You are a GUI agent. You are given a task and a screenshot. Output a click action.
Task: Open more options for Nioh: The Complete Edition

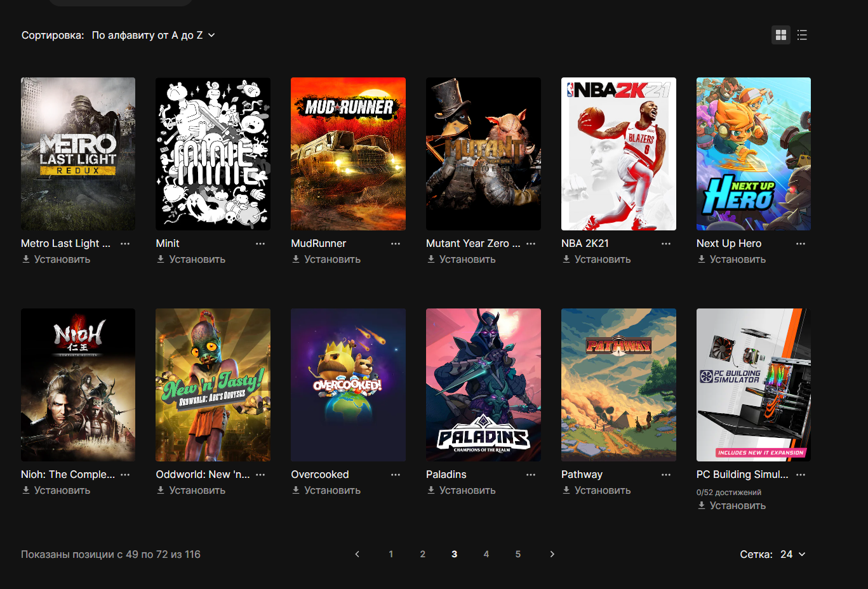click(125, 475)
